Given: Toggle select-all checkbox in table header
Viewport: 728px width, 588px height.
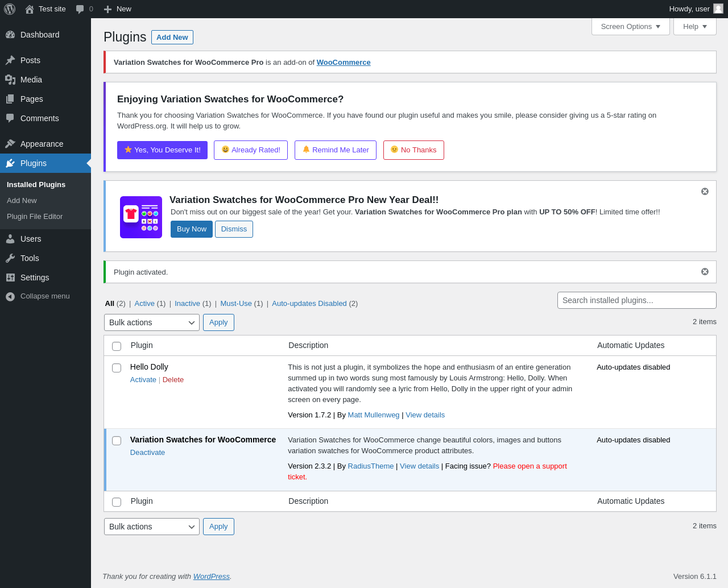Looking at the screenshot, I should point(117,346).
